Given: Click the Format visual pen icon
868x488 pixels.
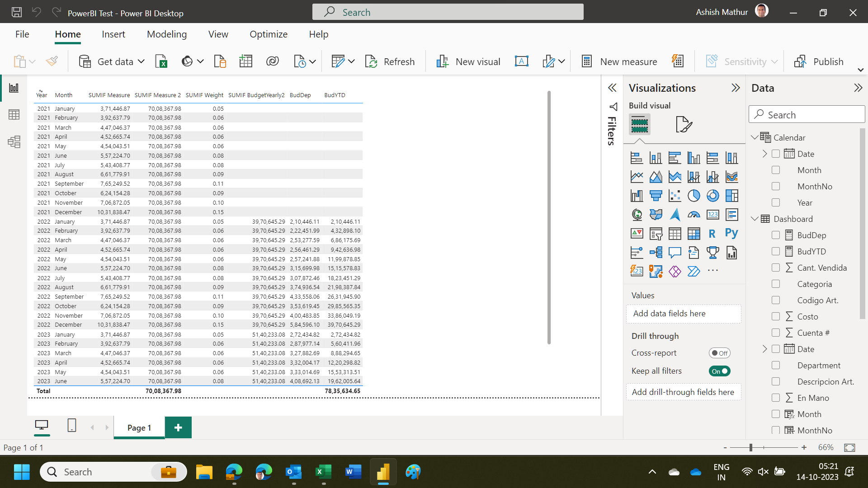Looking at the screenshot, I should pyautogui.click(x=684, y=124).
